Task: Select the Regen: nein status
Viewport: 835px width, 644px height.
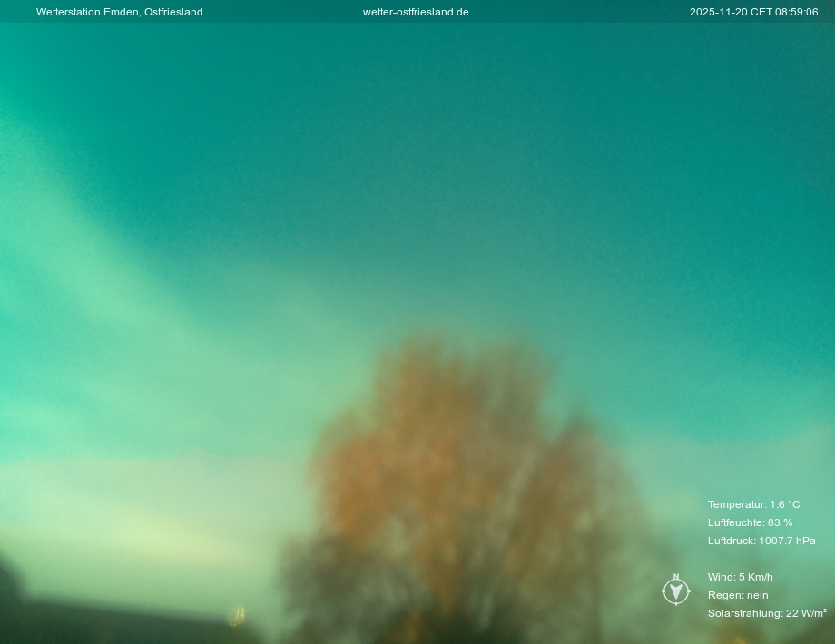Action: (738, 595)
